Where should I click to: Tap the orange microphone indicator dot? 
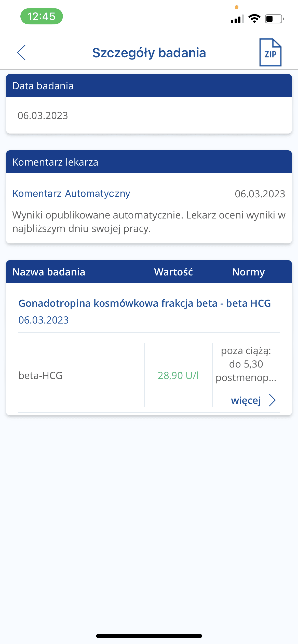(x=237, y=7)
